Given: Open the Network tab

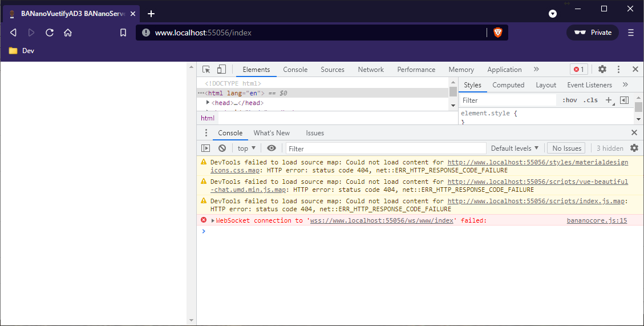Looking at the screenshot, I should point(371,70).
